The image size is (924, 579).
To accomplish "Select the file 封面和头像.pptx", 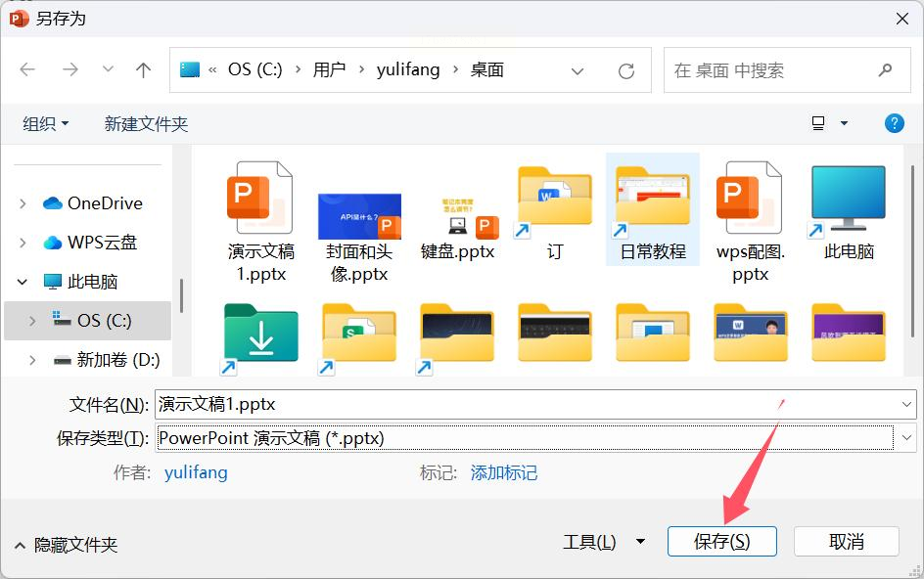I will tap(359, 237).
